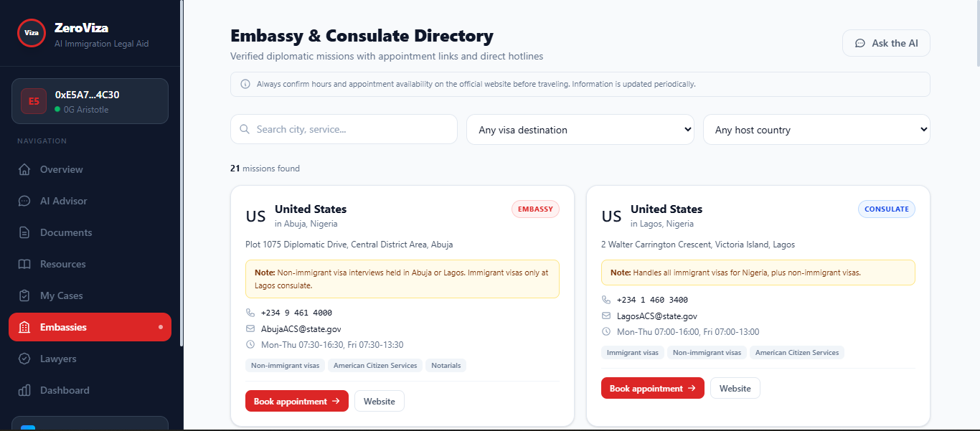The height and width of the screenshot is (431, 980).
Task: Expand the Any visa destination dropdown
Action: pos(580,129)
